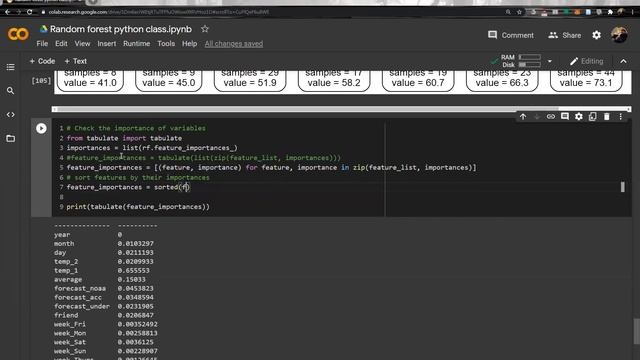Screen dimensions: 640x360
Task: Open the Help menu
Action: coord(189,44)
